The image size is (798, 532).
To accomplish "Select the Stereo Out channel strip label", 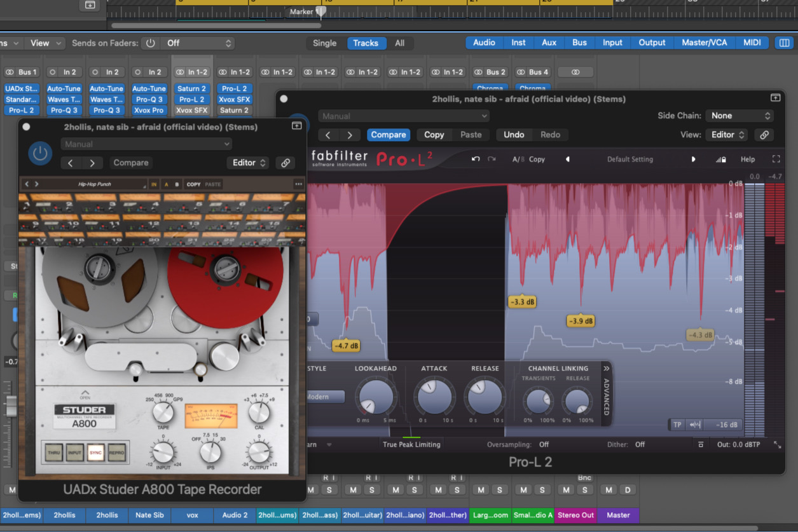I will click(x=575, y=515).
